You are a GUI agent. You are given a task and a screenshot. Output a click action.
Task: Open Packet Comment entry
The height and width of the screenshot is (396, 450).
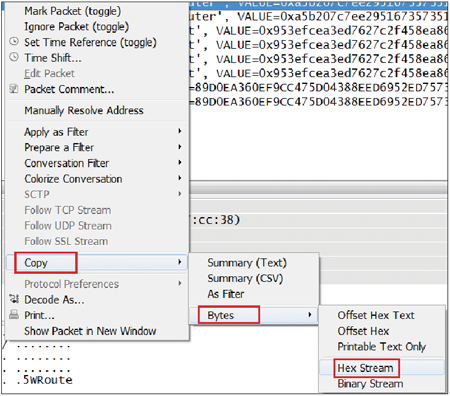click(69, 89)
